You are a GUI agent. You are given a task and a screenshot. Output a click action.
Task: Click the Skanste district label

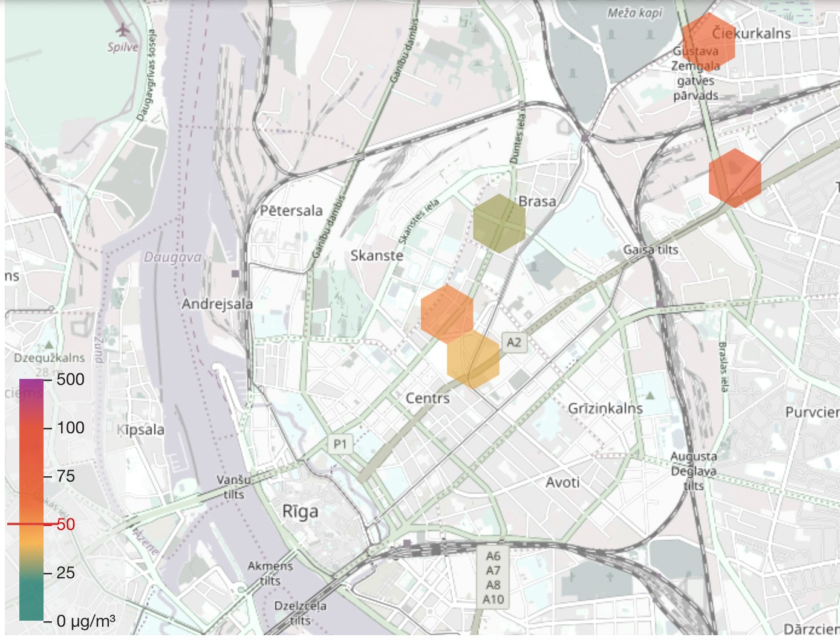pyautogui.click(x=377, y=256)
